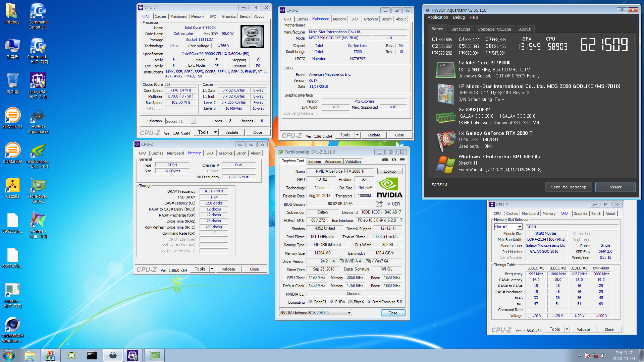Open cpuz_x64 desktop shortcut
The image size is (644, 362).
(x=38, y=86)
